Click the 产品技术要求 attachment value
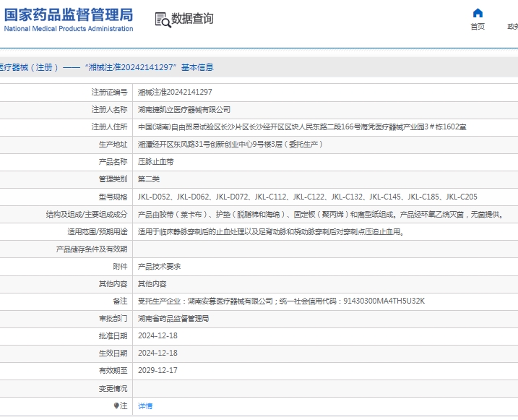The width and height of the screenshot is (518, 420). click(x=159, y=266)
